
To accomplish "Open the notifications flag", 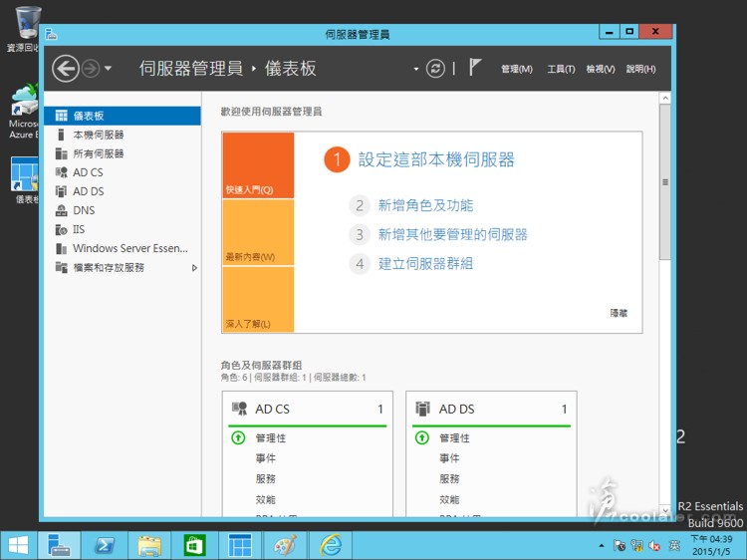I will [x=474, y=67].
